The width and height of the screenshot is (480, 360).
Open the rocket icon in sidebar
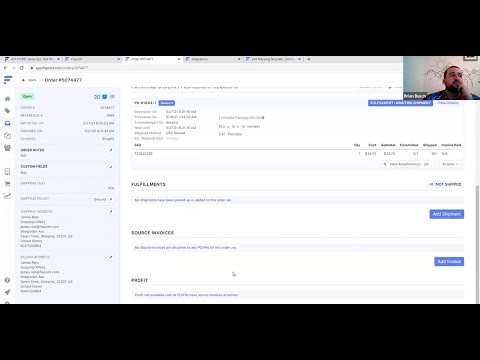point(7,292)
